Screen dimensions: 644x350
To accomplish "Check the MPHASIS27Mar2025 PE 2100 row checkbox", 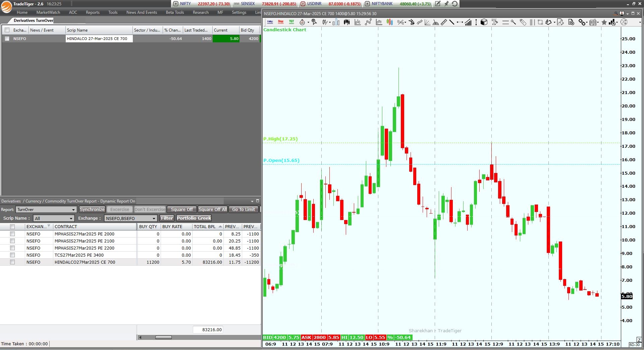I will click(12, 241).
